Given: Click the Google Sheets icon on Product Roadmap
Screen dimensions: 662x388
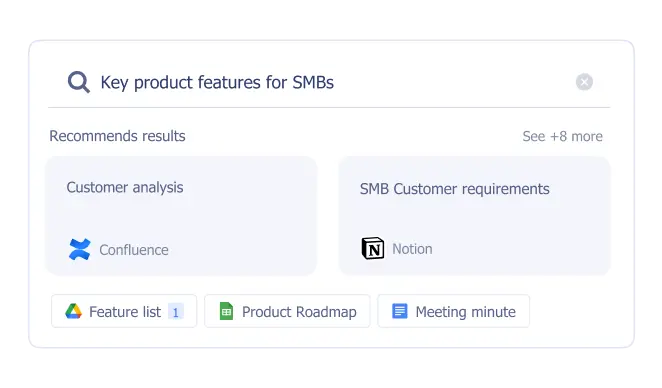Looking at the screenshot, I should coord(226,312).
